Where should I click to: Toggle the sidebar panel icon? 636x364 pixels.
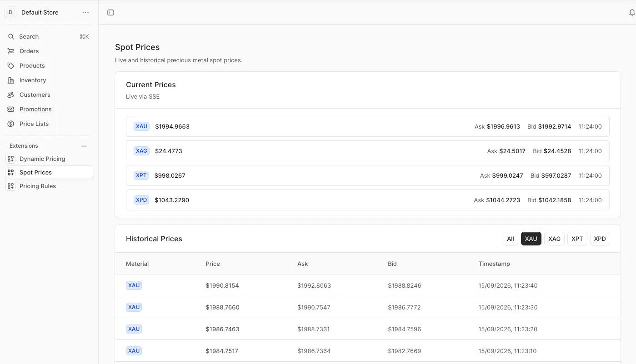pos(110,12)
